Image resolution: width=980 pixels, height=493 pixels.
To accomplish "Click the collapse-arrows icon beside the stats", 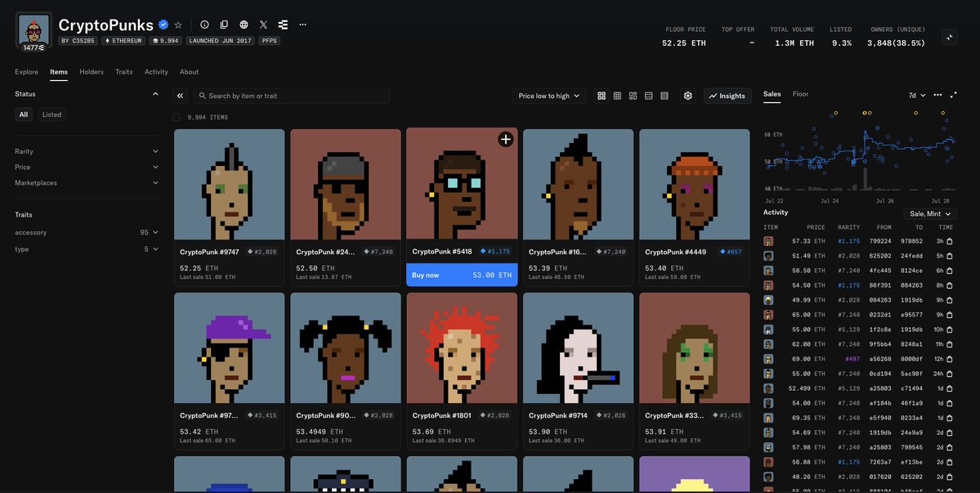I will coord(950,38).
